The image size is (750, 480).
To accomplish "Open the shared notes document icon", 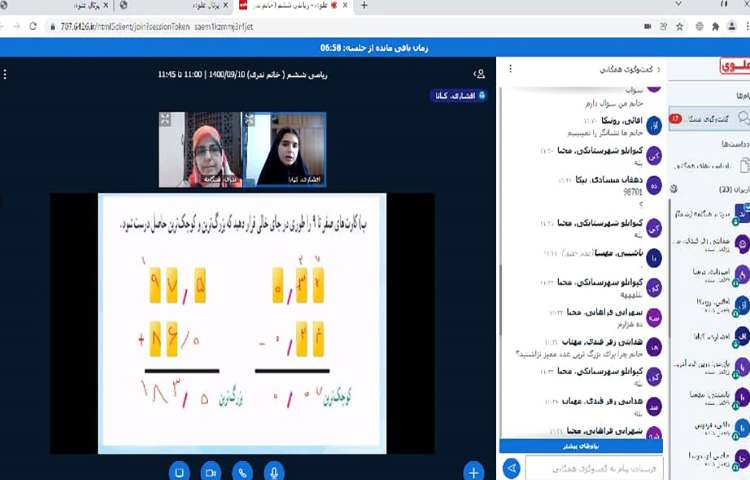I will (744, 166).
